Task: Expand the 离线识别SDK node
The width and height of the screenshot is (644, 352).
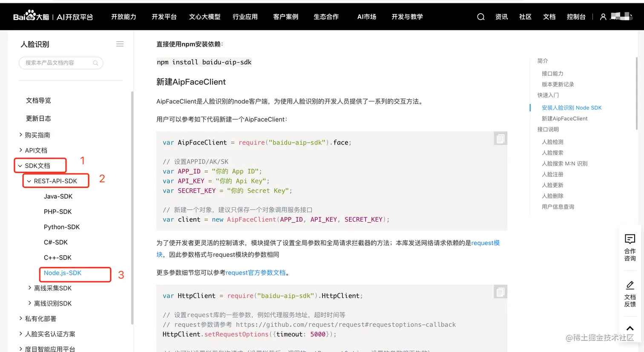Action: pos(30,303)
